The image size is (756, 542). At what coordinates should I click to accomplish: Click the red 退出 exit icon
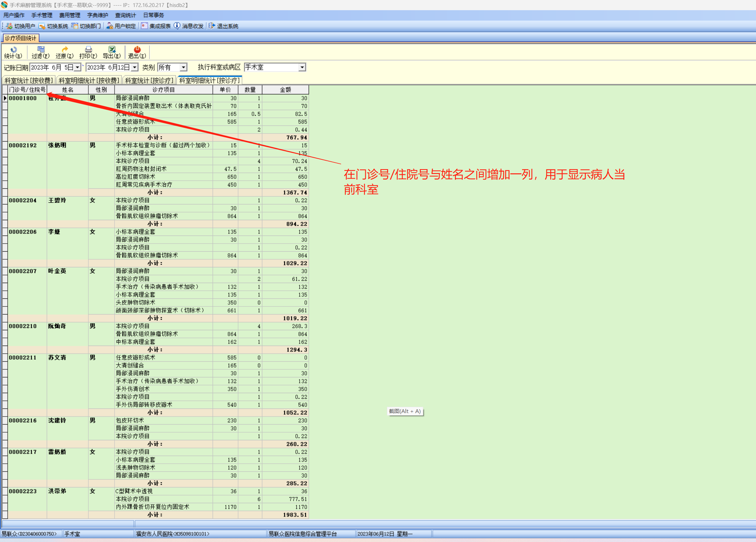(137, 50)
